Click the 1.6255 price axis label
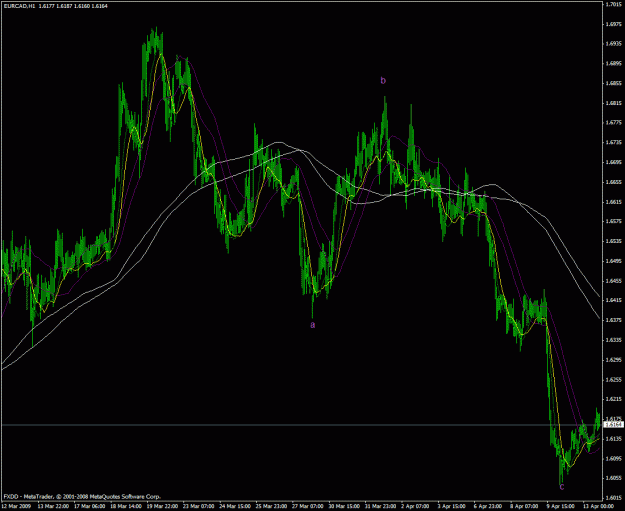The image size is (625, 511). [x=613, y=379]
